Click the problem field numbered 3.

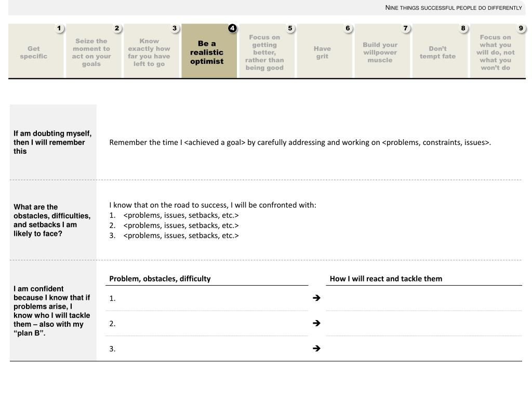[207, 349]
